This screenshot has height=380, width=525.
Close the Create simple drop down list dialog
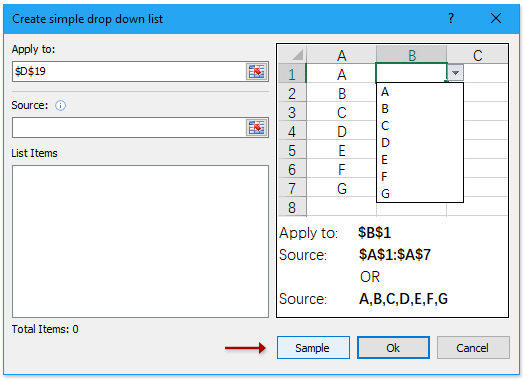(496, 18)
